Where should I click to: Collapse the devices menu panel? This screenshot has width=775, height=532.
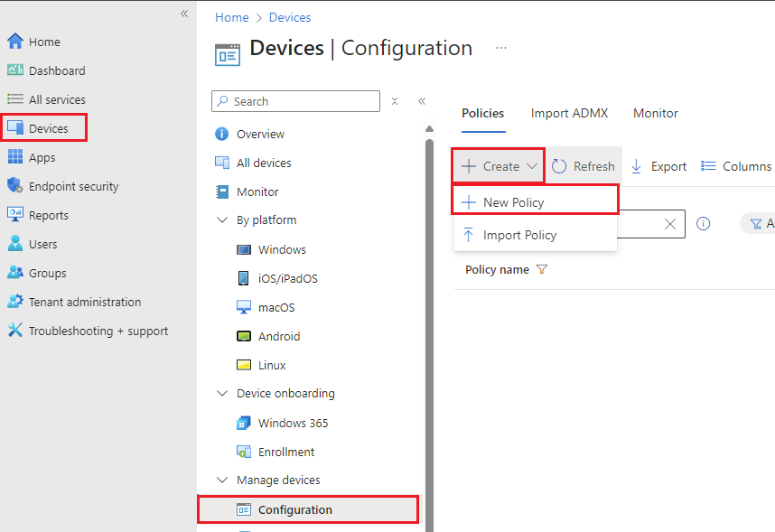click(x=422, y=101)
